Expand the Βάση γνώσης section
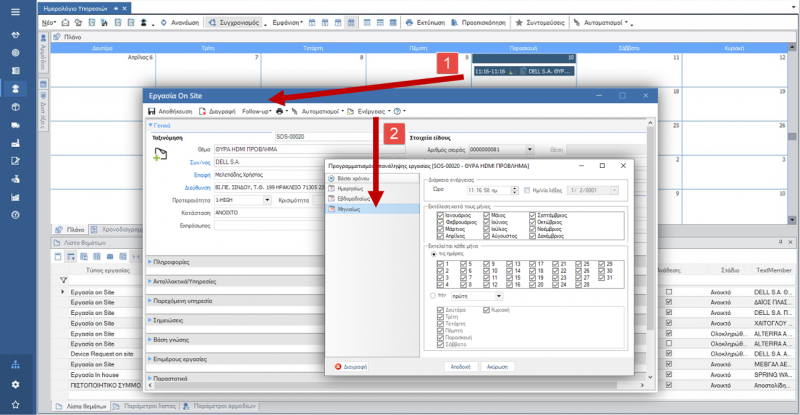Image resolution: width=800 pixels, height=415 pixels. click(150, 339)
